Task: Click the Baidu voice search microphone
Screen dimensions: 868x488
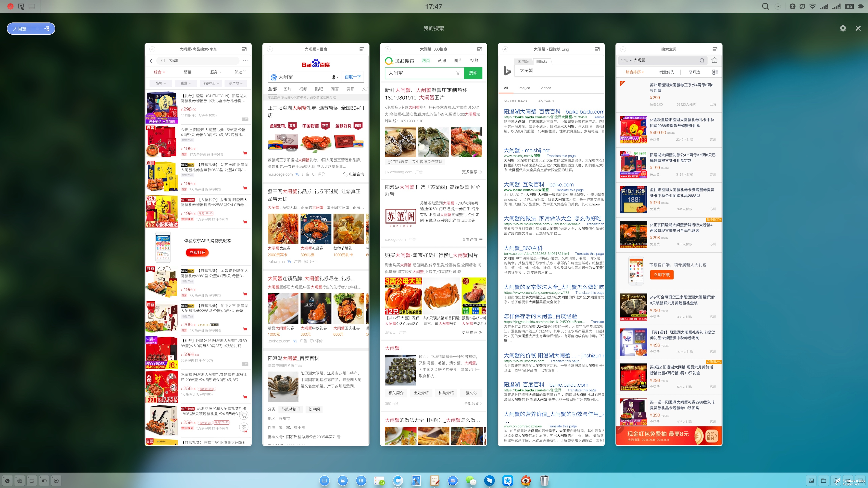Action: pos(333,77)
